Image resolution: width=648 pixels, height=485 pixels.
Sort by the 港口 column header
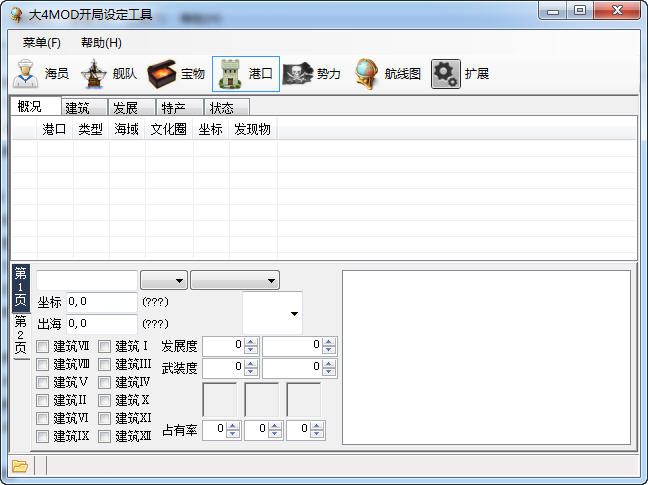click(55, 129)
